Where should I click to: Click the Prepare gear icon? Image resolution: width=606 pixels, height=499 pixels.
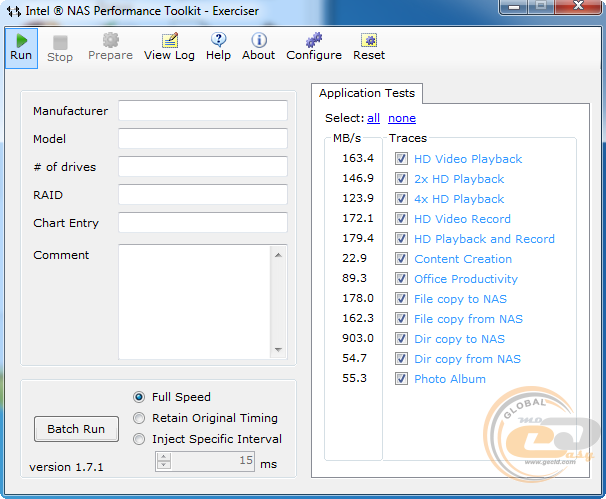click(110, 41)
